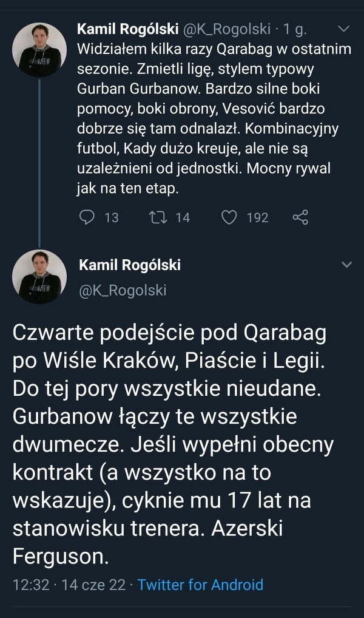Retweet the first tweet about Qarabag

157,217
